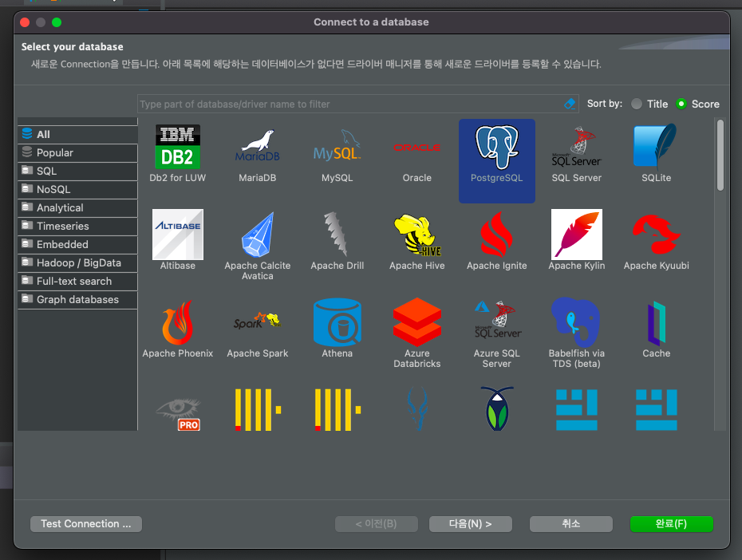Clear the filter with the eraser icon
The width and height of the screenshot is (742, 560).
point(570,104)
